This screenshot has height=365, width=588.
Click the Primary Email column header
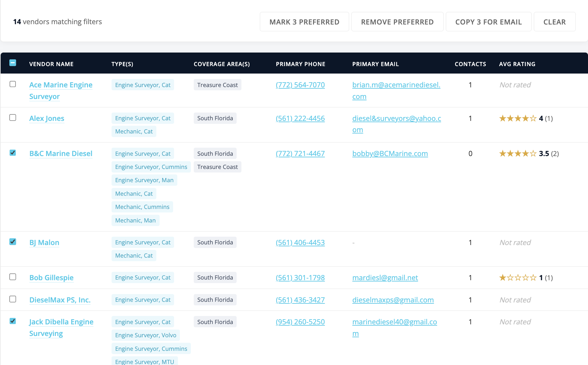376,64
